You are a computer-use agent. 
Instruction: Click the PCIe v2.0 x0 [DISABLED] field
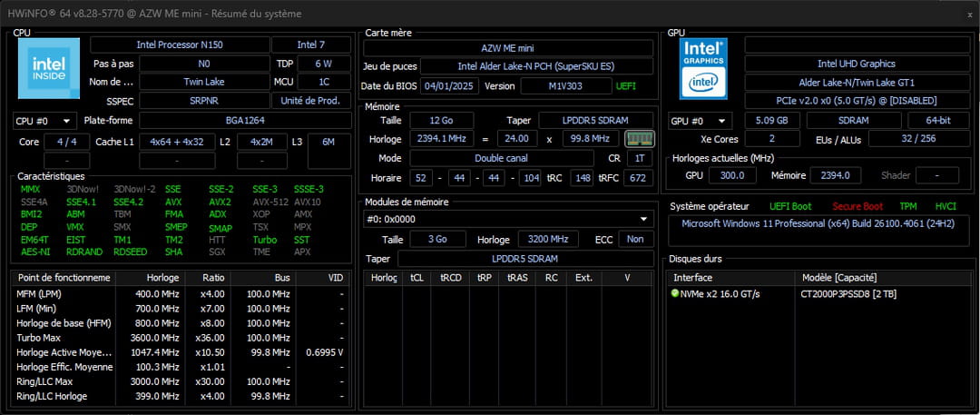(x=857, y=100)
